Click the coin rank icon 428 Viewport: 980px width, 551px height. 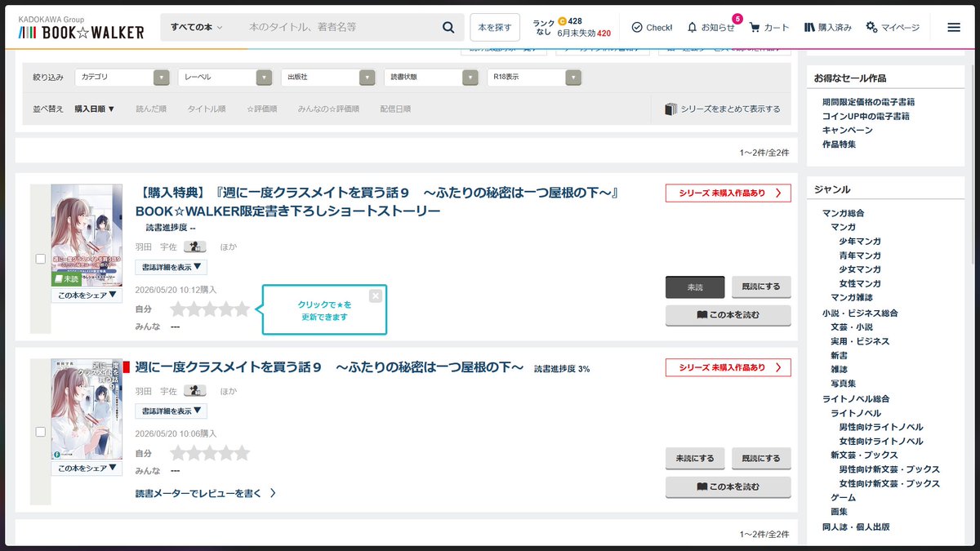point(562,21)
